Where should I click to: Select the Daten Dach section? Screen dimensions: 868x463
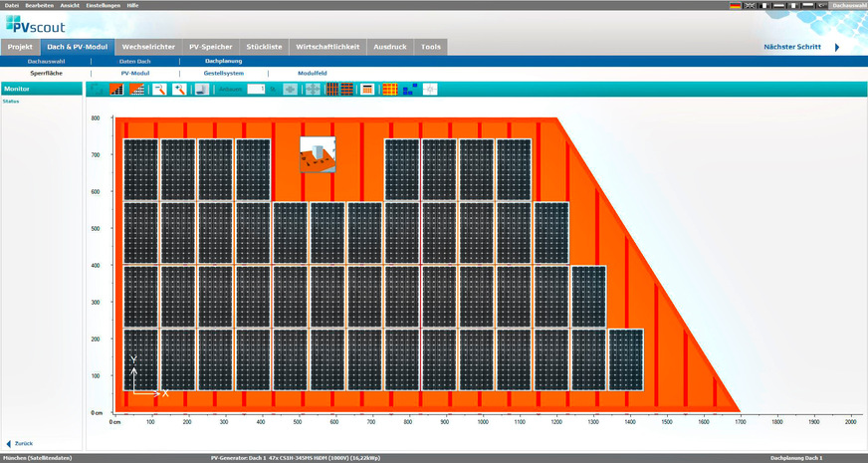point(134,62)
